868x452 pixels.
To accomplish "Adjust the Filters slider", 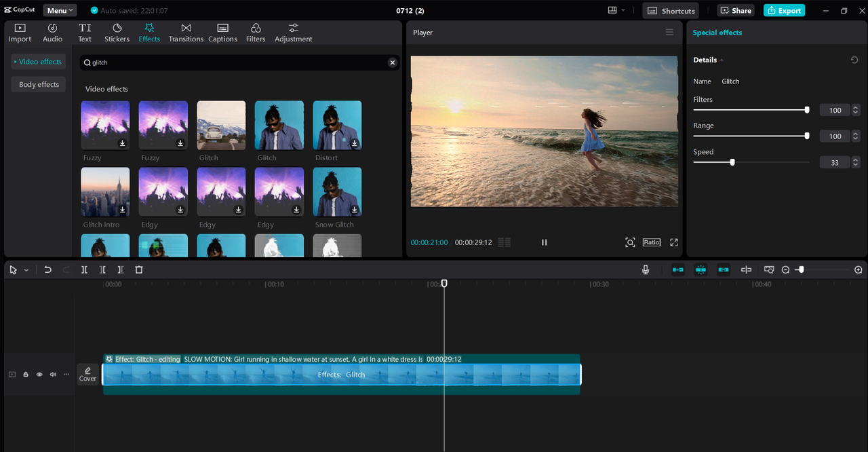I will click(751, 110).
